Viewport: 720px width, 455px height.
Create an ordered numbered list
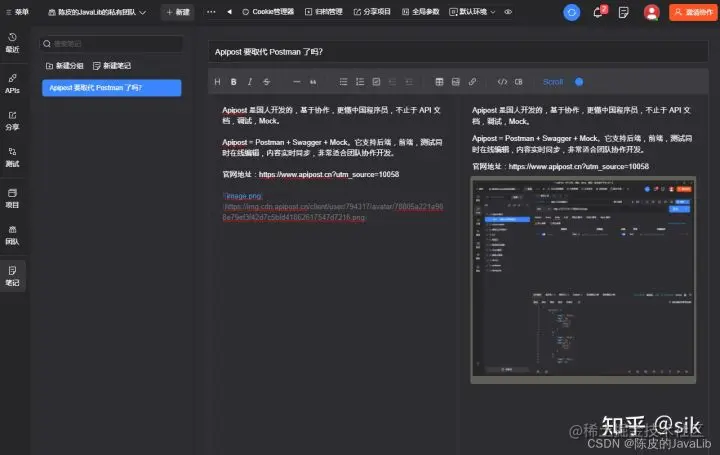pos(360,82)
